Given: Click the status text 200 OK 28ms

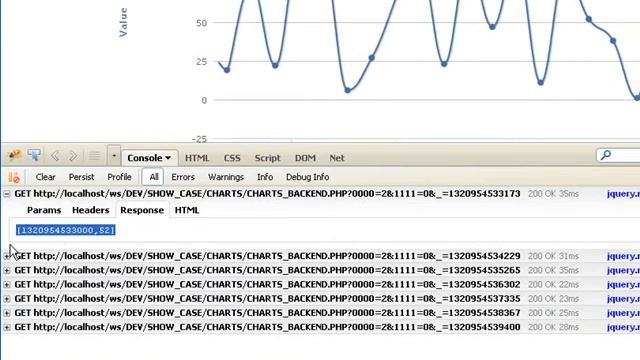Looking at the screenshot, I should (x=553, y=327).
